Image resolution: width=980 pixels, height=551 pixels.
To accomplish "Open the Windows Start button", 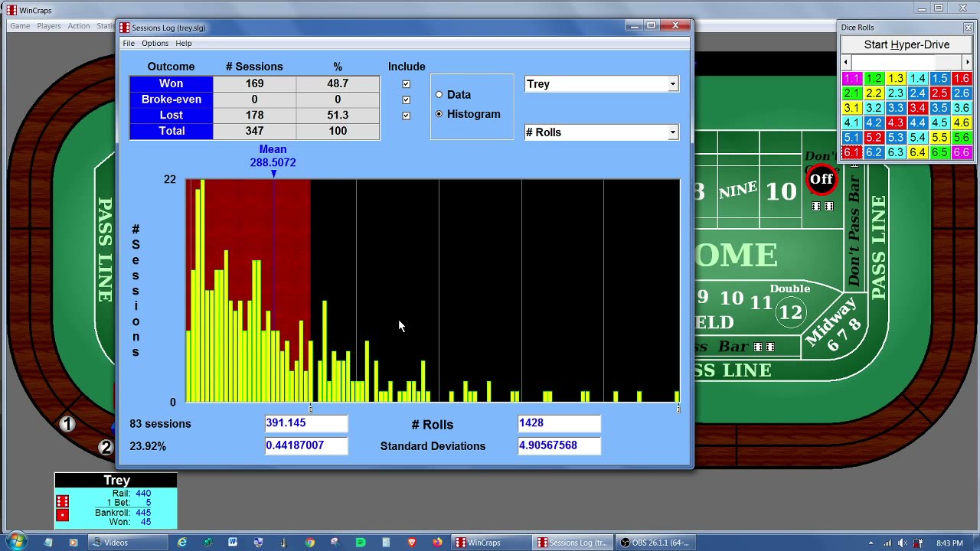I will tap(16, 542).
